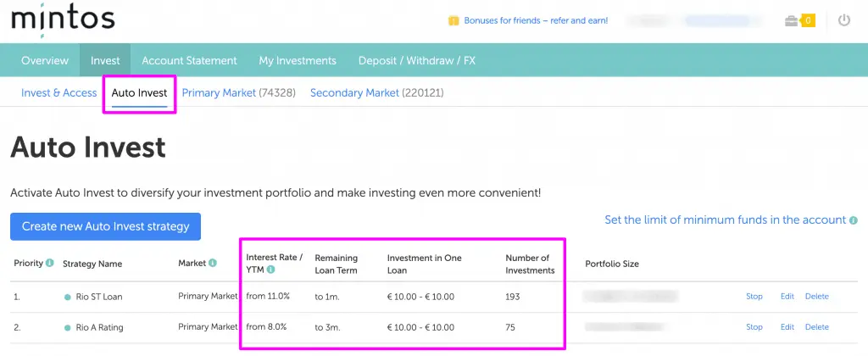Viewport: 868px width, 356px height.
Task: Open My Investments section
Action: tap(298, 61)
